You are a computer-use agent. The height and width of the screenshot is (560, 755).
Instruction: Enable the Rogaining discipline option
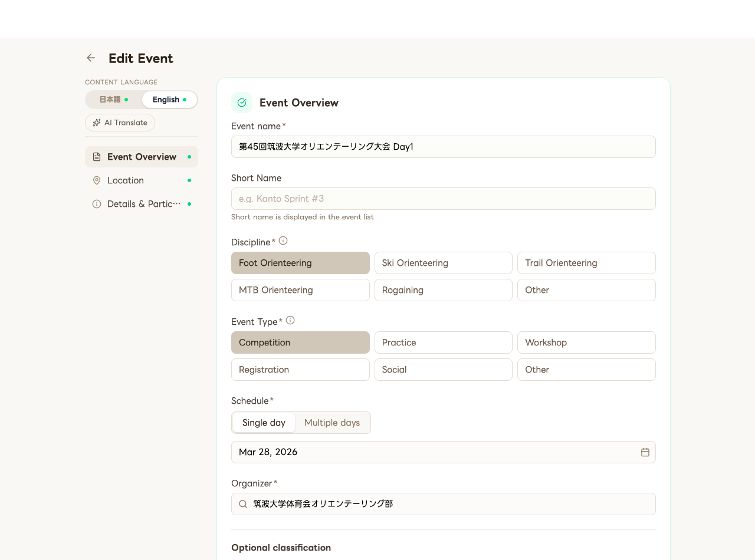[443, 290]
